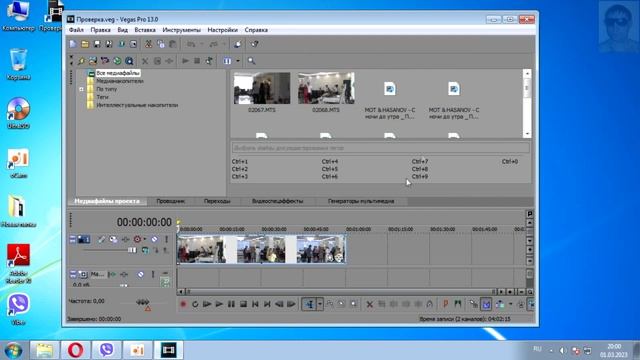640x360 pixels.
Task: Open the 'Вставка' menu
Action: pos(145,30)
